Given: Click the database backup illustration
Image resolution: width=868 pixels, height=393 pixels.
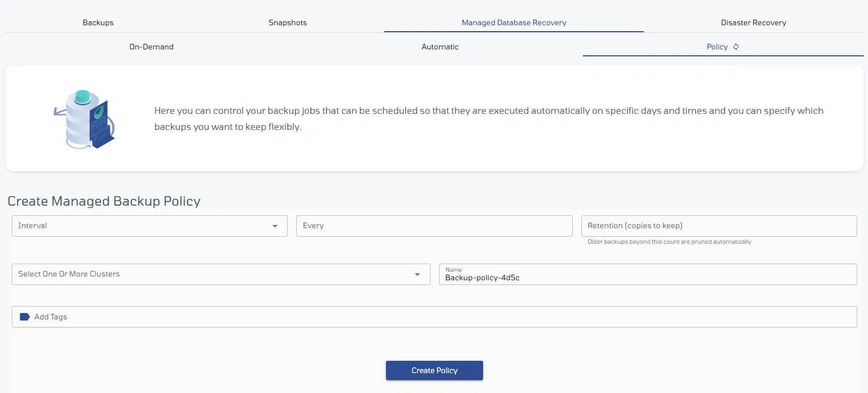Looking at the screenshot, I should tap(85, 119).
